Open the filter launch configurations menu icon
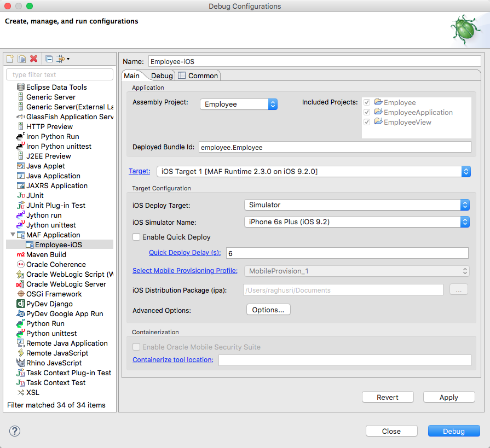This screenshot has width=490, height=448. pyautogui.click(x=63, y=59)
